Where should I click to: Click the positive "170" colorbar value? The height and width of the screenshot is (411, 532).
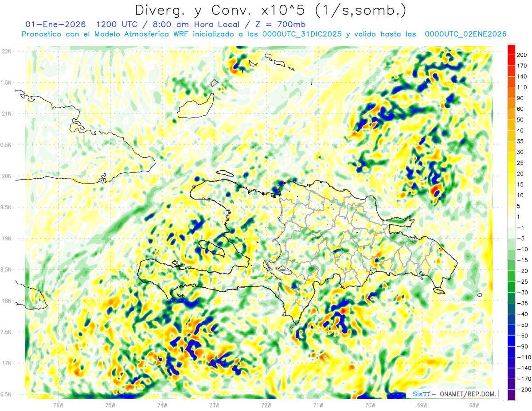522,66
